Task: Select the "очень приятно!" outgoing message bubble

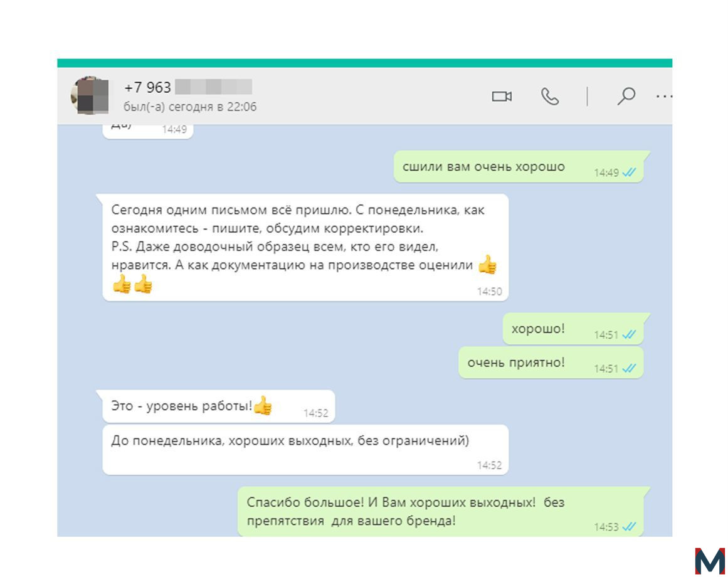Action: 551,363
